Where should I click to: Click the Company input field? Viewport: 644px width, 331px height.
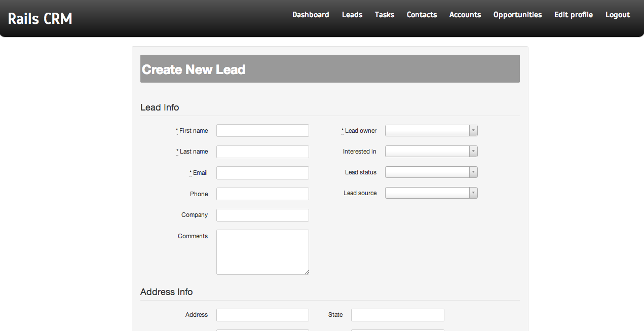262,215
